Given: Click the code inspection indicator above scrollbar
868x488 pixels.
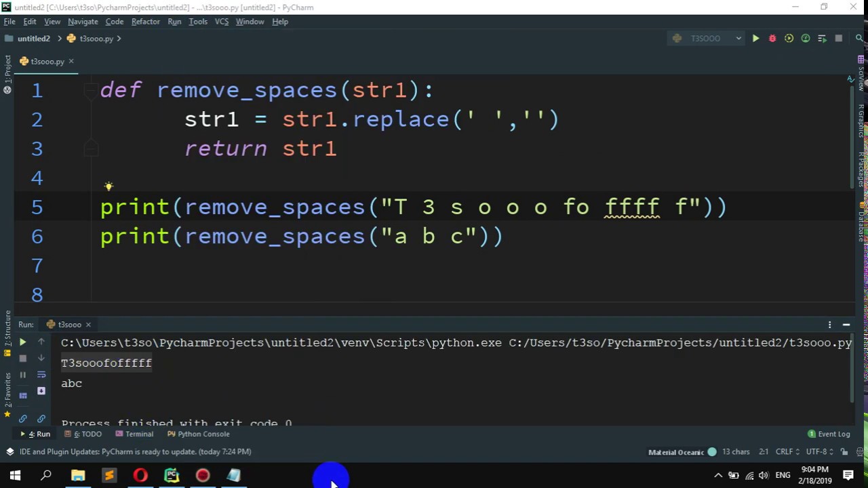Looking at the screenshot, I should pyautogui.click(x=850, y=80).
